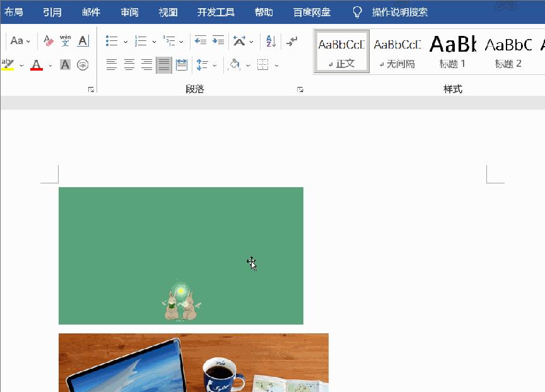Select the bullets list icon

(x=112, y=40)
